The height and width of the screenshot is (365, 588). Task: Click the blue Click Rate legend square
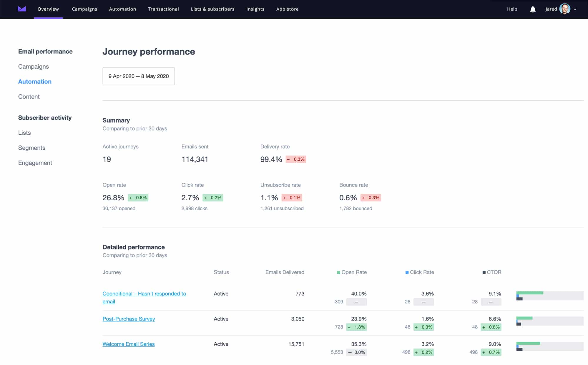(407, 272)
